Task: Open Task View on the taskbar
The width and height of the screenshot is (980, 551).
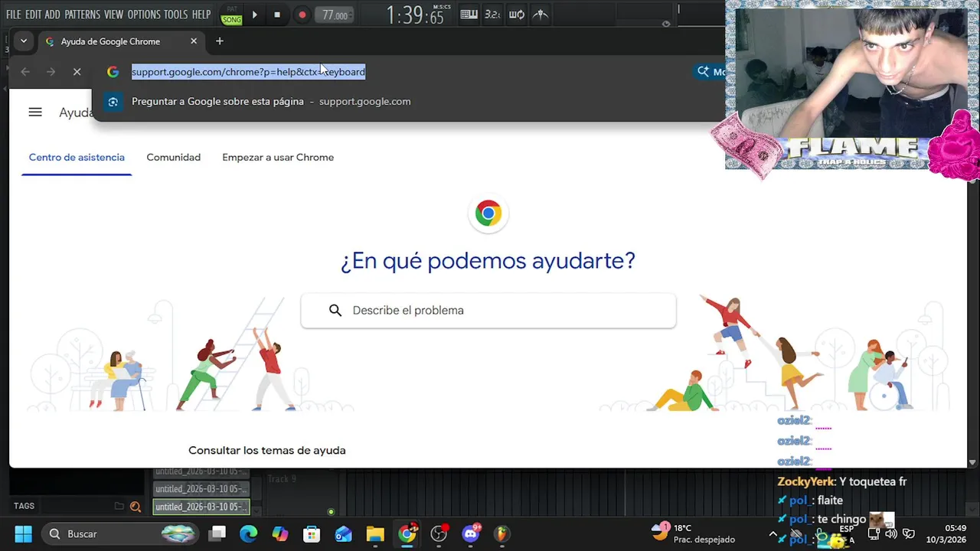Action: coord(217,534)
